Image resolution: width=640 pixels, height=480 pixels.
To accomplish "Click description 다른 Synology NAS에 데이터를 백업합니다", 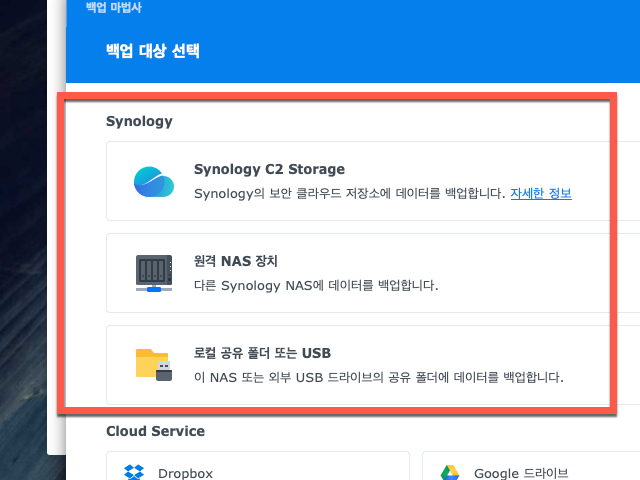I will 316,285.
